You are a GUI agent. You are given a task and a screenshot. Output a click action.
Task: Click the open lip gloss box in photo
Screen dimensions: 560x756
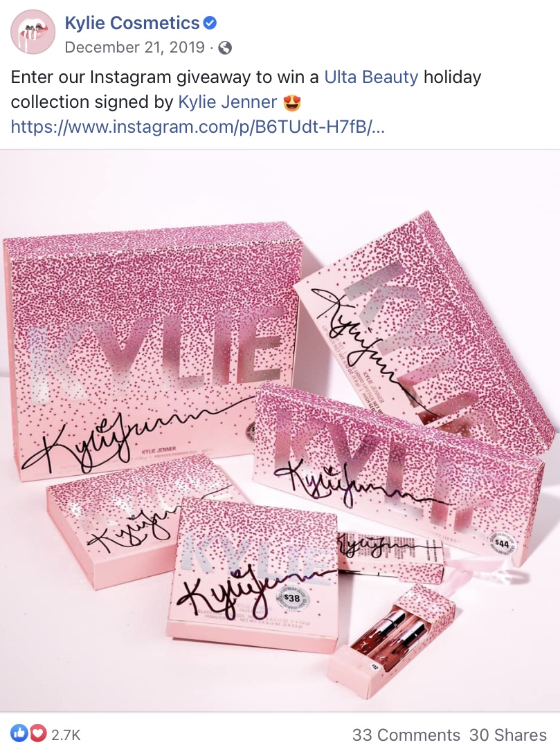pyautogui.click(x=390, y=641)
